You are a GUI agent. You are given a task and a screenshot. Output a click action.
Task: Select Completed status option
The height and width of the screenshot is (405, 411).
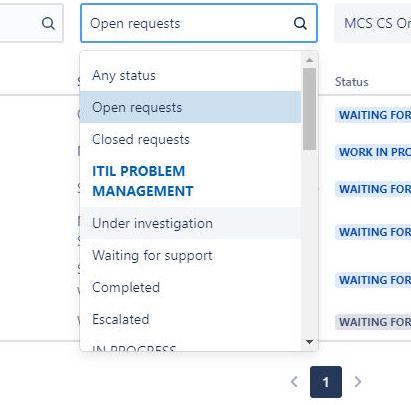click(190, 287)
